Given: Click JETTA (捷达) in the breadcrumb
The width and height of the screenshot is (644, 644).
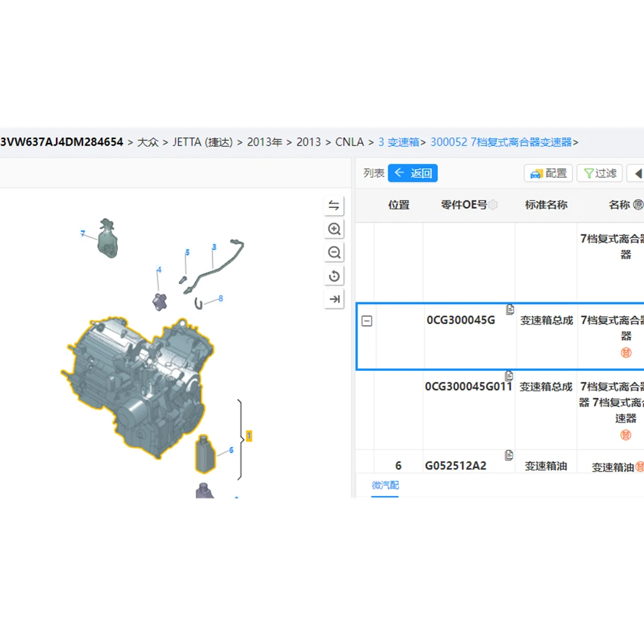Looking at the screenshot, I should point(202,142).
